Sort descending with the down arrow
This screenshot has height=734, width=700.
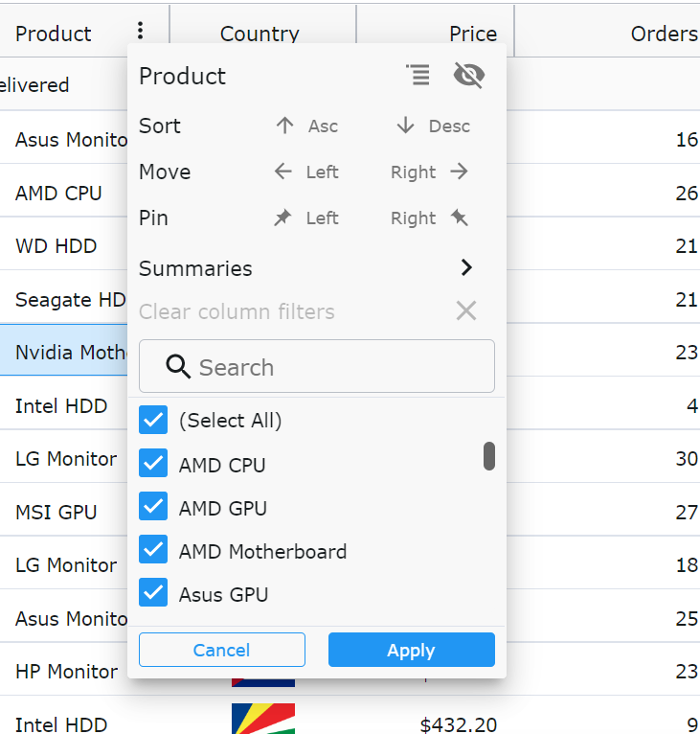(x=405, y=126)
